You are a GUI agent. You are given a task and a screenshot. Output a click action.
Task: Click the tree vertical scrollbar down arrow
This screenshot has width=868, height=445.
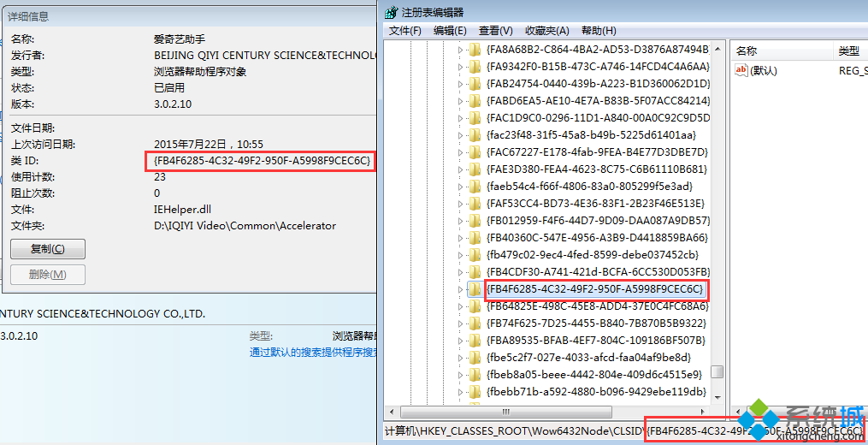pos(717,397)
